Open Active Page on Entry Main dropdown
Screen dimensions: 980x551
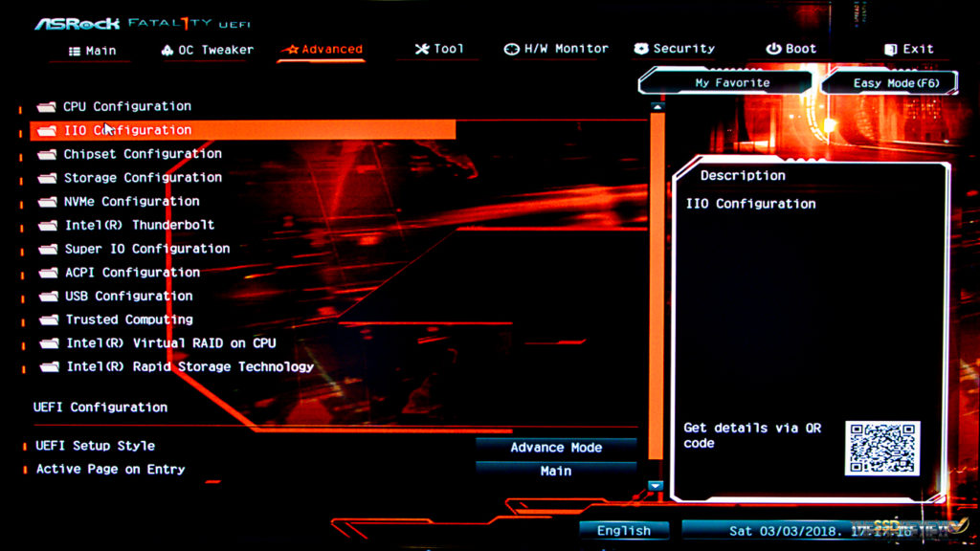click(556, 471)
